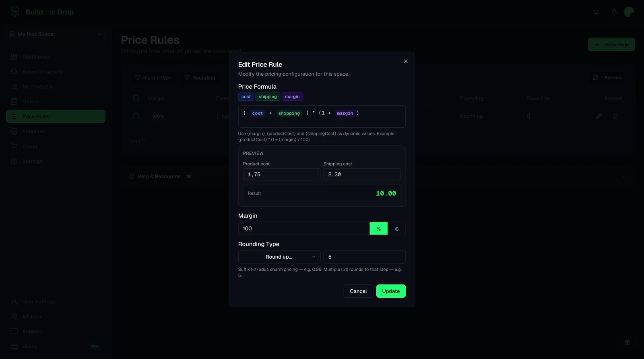The width and height of the screenshot is (644, 359).
Task: Insert the shipping tag into formula
Action: pyautogui.click(x=268, y=97)
